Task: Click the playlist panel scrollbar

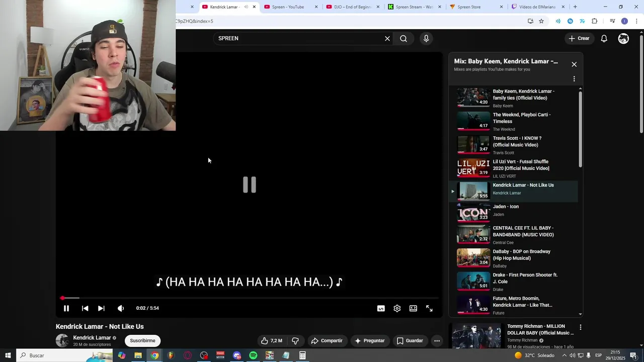Action: (x=580, y=130)
